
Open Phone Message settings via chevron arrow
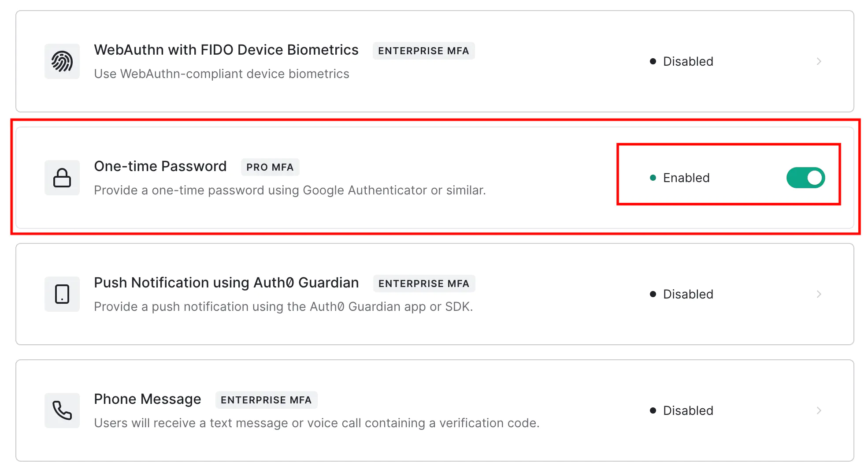point(819,410)
